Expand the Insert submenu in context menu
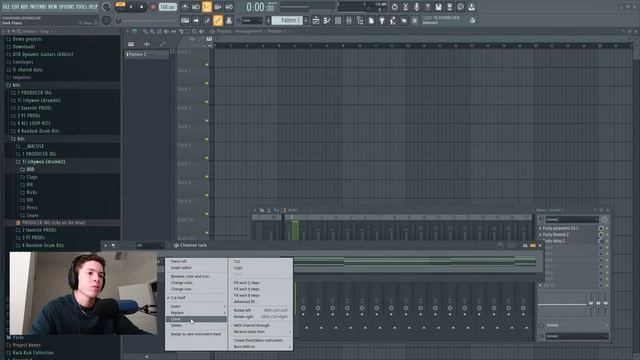 pyautogui.click(x=196, y=307)
